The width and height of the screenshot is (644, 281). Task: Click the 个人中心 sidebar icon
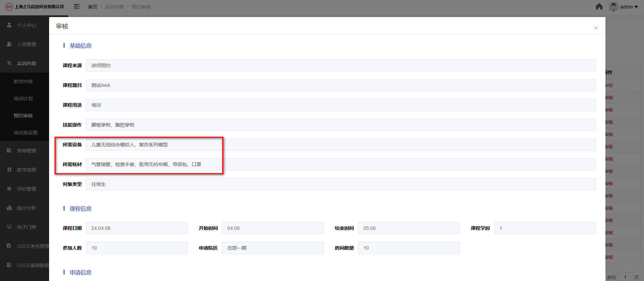[x=9, y=25]
